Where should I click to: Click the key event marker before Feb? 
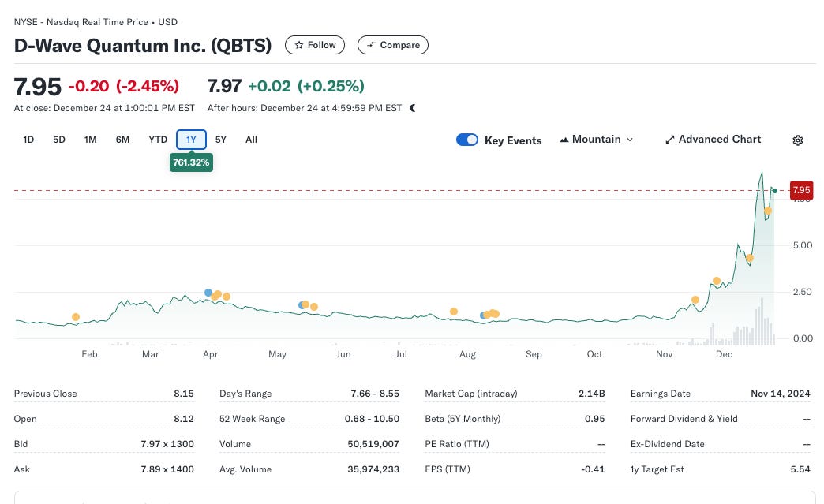point(76,317)
